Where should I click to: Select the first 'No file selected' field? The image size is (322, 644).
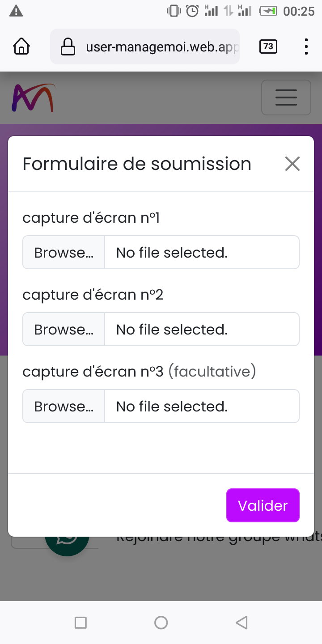coord(201,253)
